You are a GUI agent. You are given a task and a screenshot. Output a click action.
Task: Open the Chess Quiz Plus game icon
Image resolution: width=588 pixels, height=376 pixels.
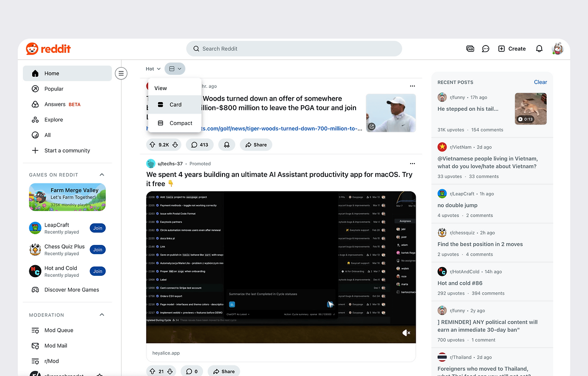coord(35,250)
